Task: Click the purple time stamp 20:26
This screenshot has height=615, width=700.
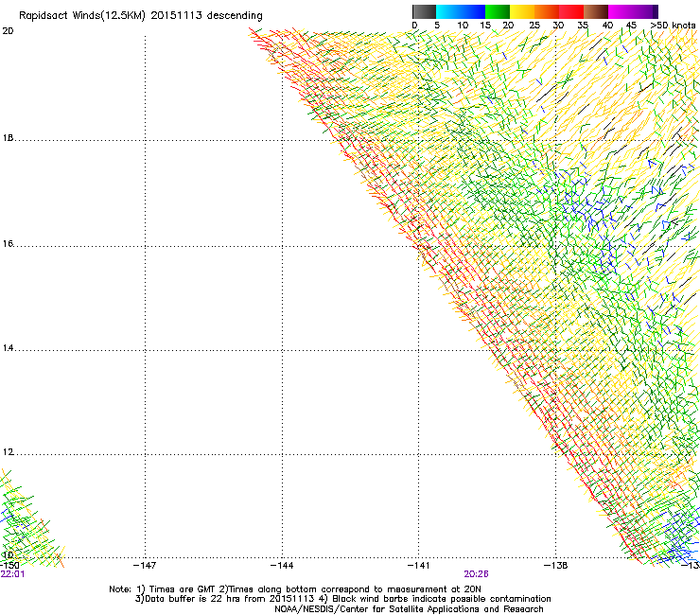Action: pyautogui.click(x=476, y=574)
